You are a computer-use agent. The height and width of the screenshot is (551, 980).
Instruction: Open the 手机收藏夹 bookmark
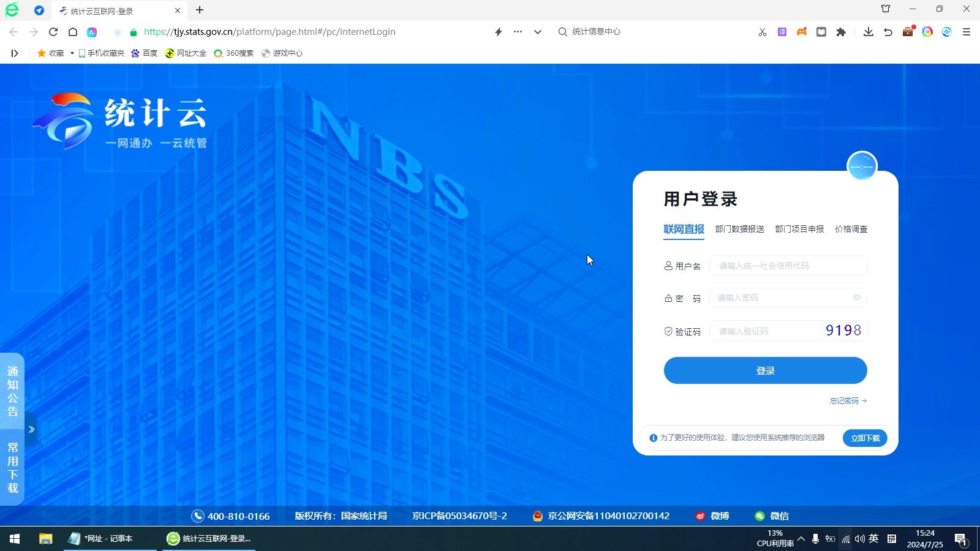102,53
